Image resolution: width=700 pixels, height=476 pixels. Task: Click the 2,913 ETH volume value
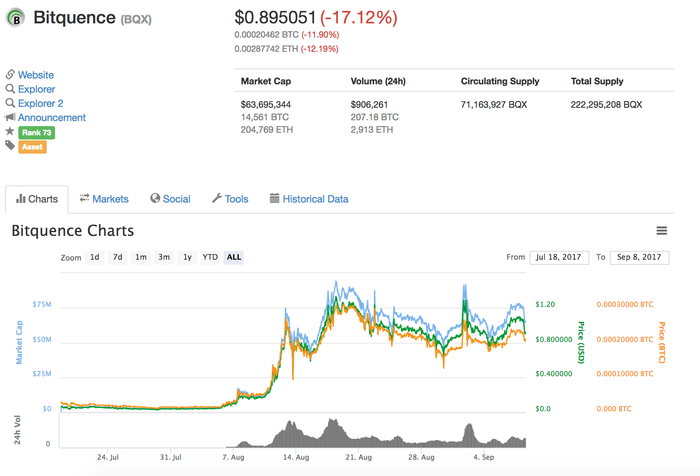click(372, 129)
